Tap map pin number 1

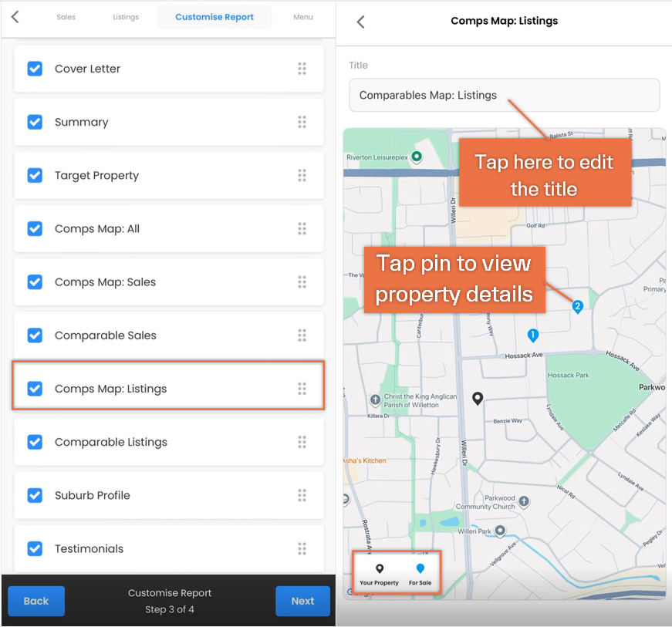coord(532,335)
